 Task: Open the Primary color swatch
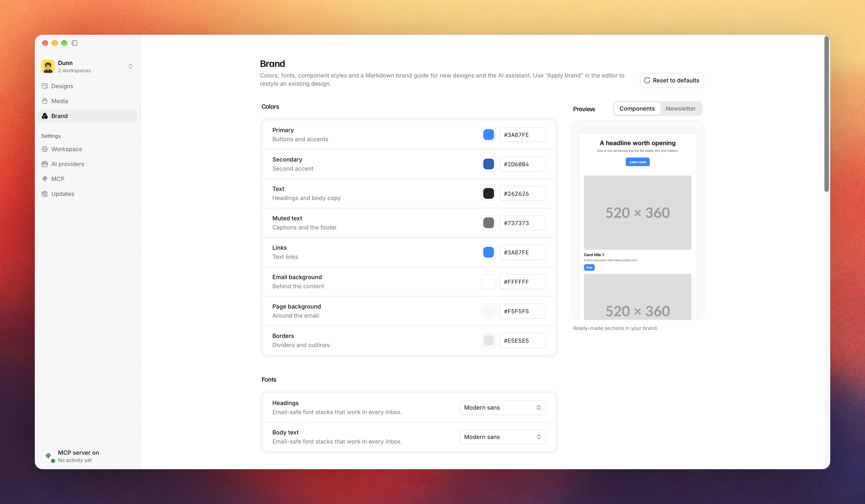click(488, 135)
